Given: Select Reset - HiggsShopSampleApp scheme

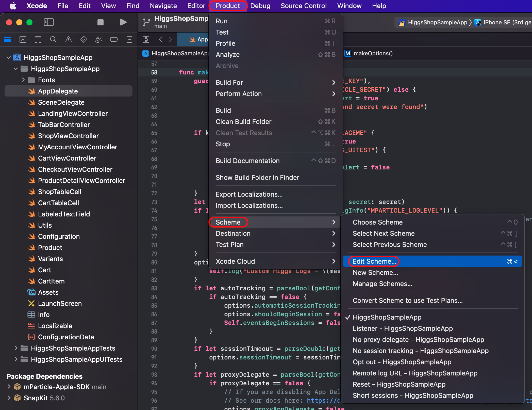Looking at the screenshot, I should click(x=433, y=384).
